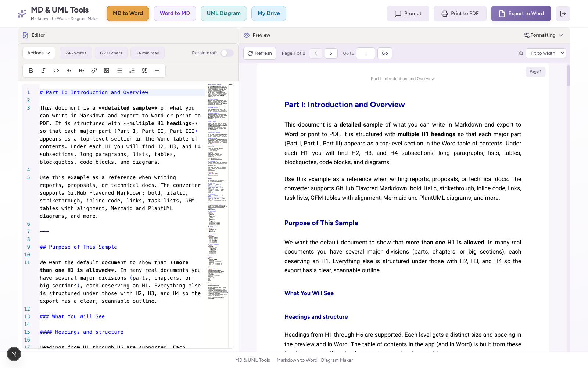Viewport: 588px width, 368px height.
Task: Click the 746 words counter
Action: pyautogui.click(x=76, y=53)
